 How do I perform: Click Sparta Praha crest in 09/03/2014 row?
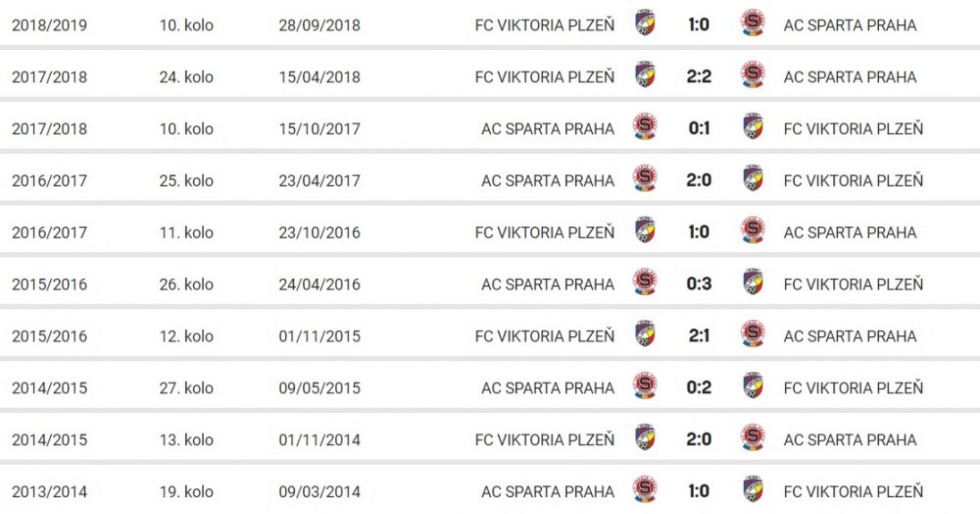point(645,490)
